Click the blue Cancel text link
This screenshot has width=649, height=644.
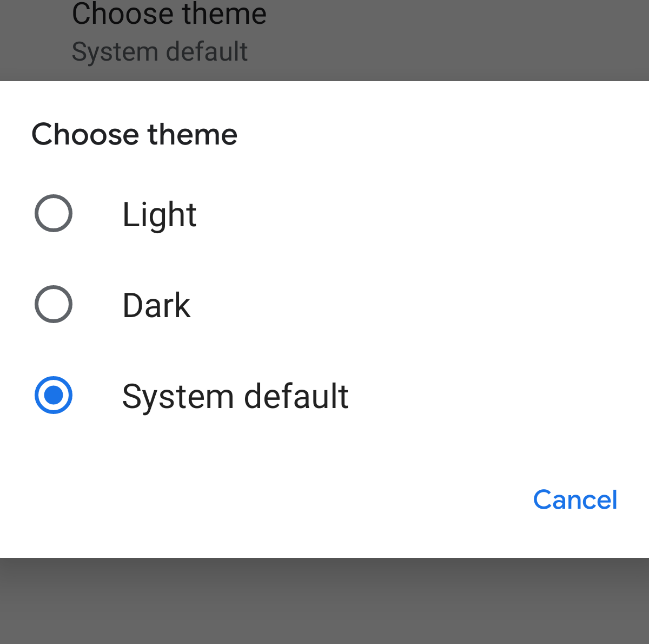pos(575,500)
